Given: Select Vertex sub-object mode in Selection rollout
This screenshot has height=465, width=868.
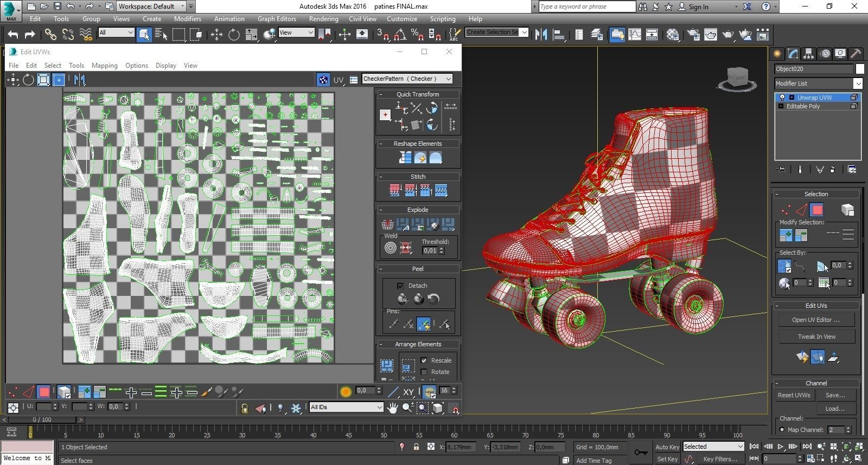Looking at the screenshot, I should pyautogui.click(x=785, y=210).
